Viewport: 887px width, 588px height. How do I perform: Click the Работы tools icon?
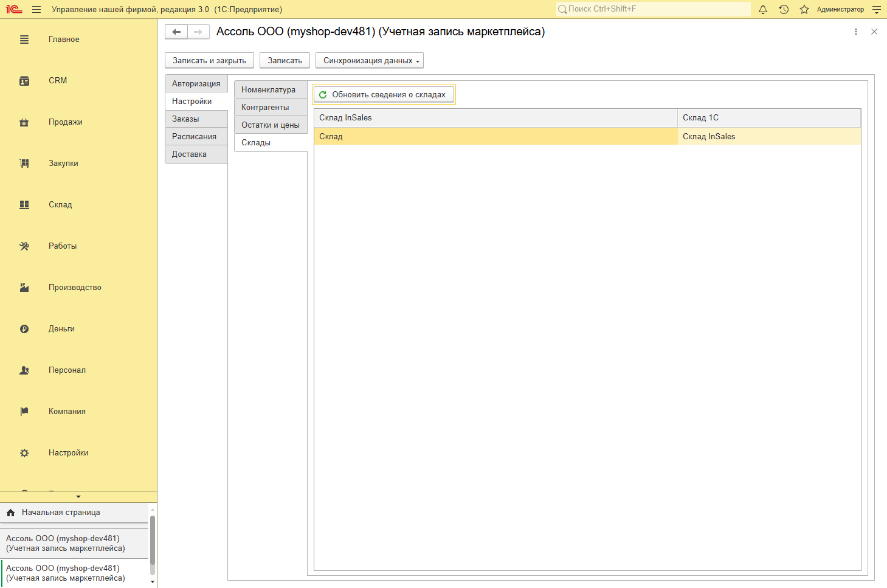pyautogui.click(x=24, y=246)
